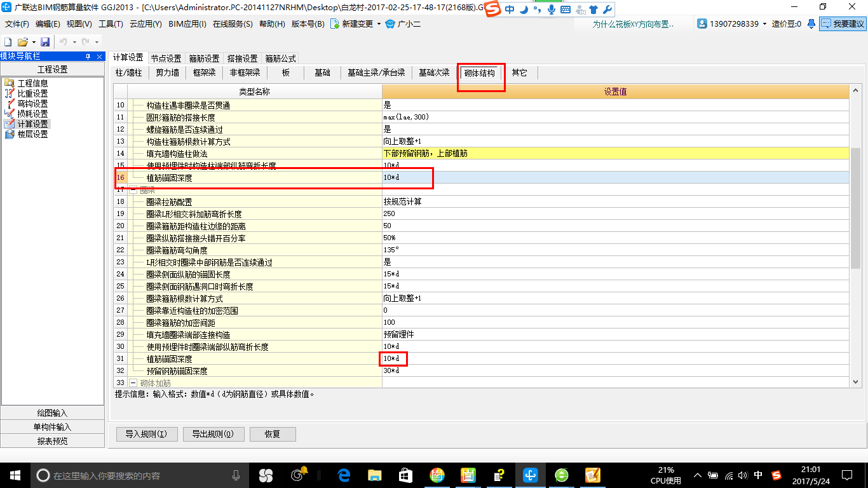Pin the 模块导航栏 panel
Image resolution: width=868 pixels, height=488 pixels.
click(x=88, y=57)
